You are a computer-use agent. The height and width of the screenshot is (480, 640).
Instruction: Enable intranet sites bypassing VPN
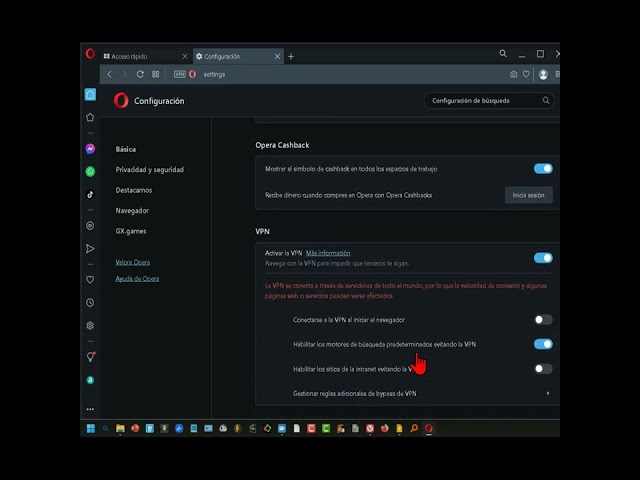coord(543,369)
